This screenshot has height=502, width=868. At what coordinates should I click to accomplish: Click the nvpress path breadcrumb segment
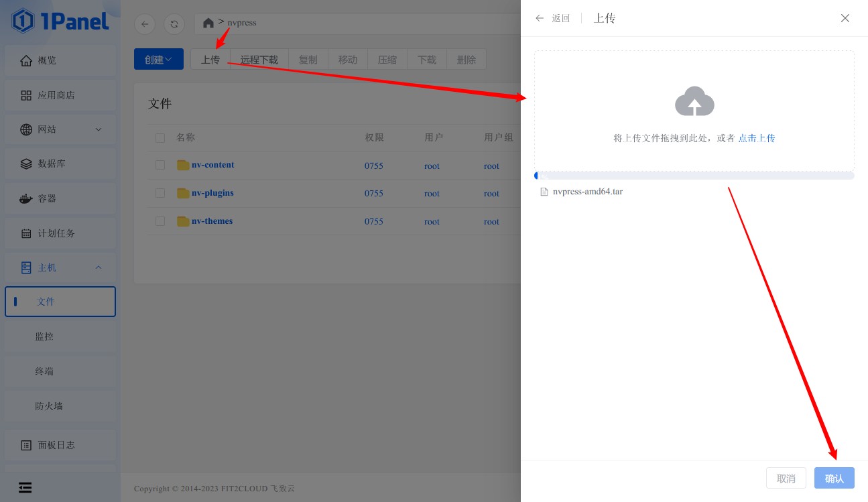[x=242, y=23]
